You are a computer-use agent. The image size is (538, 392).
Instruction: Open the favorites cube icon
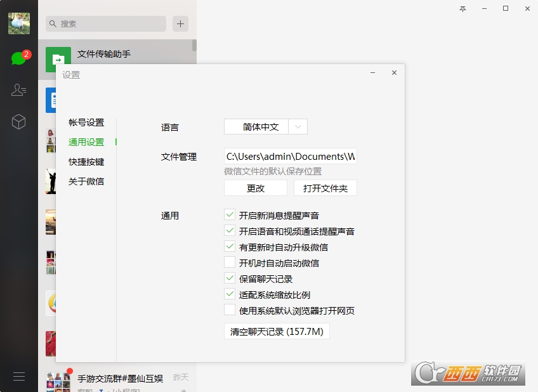tap(18, 122)
